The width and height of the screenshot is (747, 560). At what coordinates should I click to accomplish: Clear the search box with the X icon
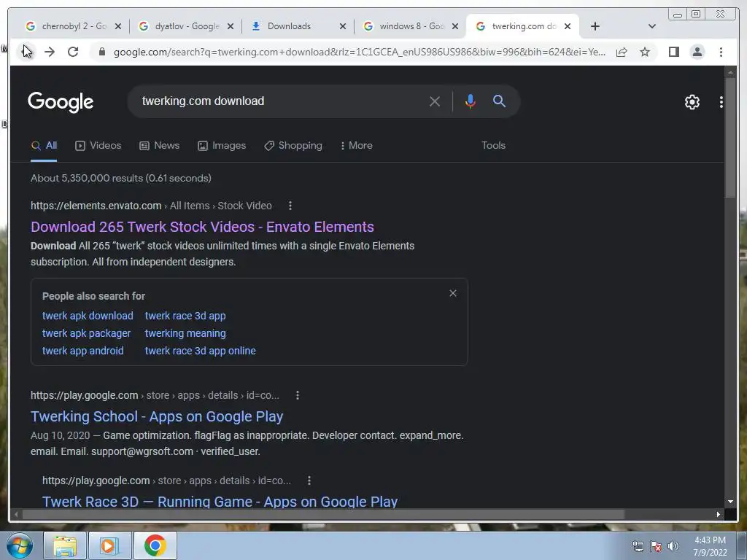[x=435, y=101]
